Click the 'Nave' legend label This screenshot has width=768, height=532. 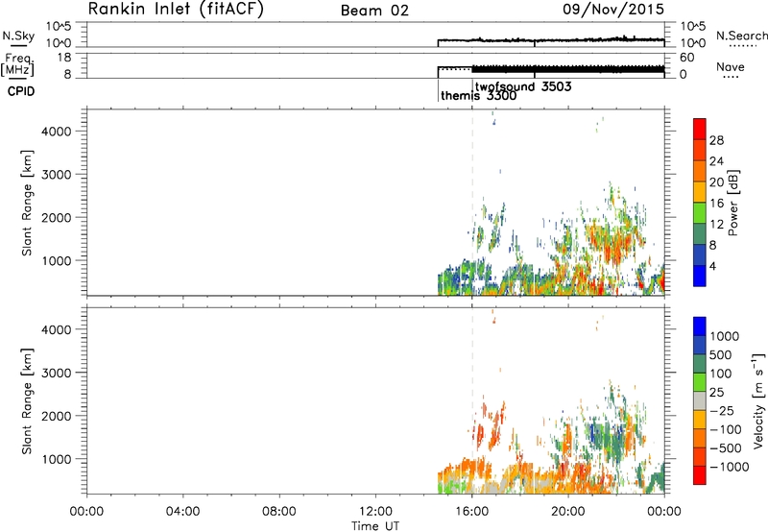pos(731,67)
